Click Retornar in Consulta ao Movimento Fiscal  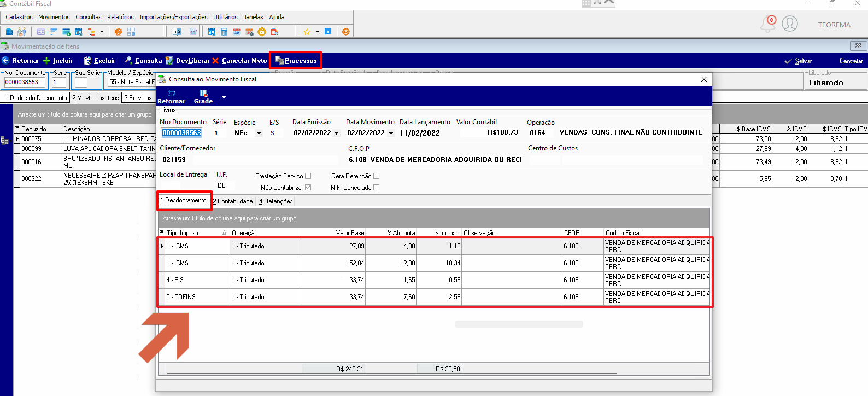[172, 97]
